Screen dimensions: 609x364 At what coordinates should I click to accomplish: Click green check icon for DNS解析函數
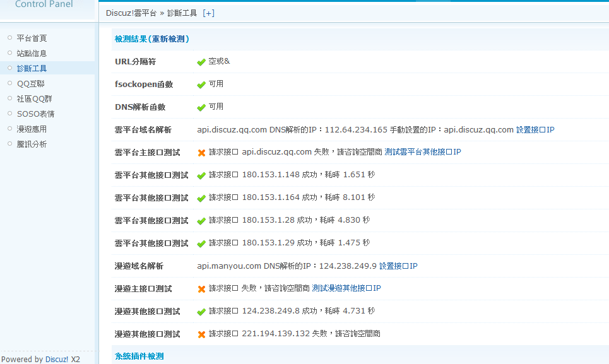201,107
